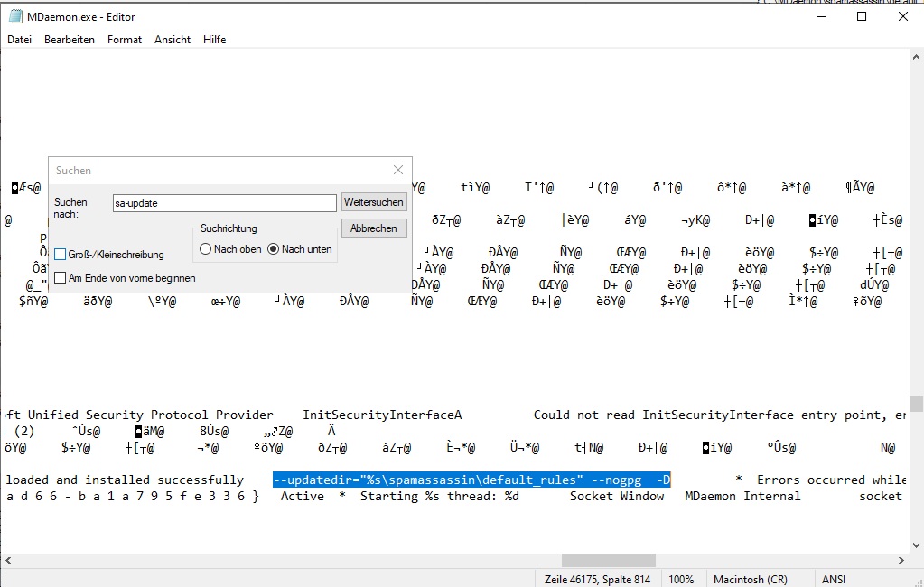Screen dimensions: 924x587
Task: Open the Datei menu
Action: [19, 40]
